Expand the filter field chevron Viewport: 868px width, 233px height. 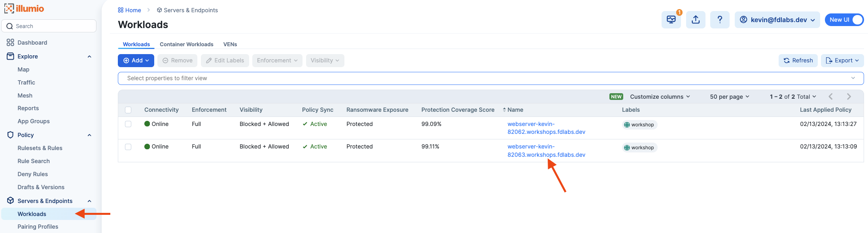[x=853, y=78]
